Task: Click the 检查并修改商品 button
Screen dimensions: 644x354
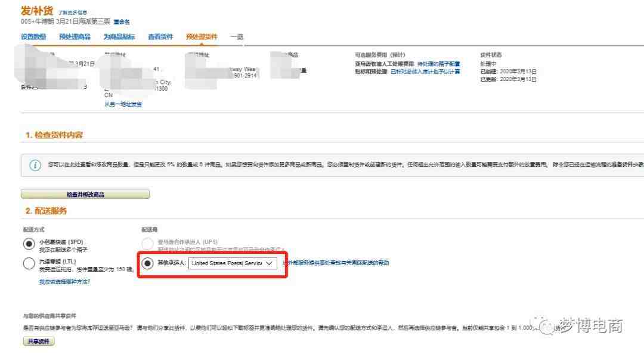Action: [x=85, y=194]
